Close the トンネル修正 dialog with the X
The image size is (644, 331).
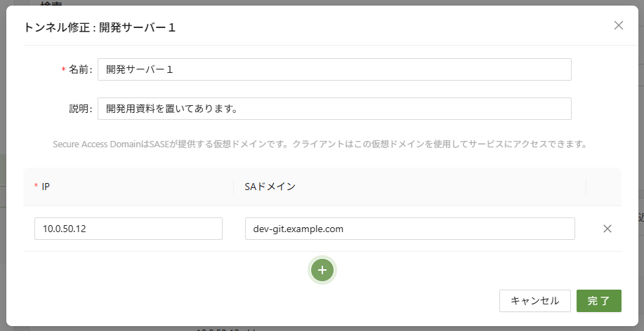click(619, 26)
